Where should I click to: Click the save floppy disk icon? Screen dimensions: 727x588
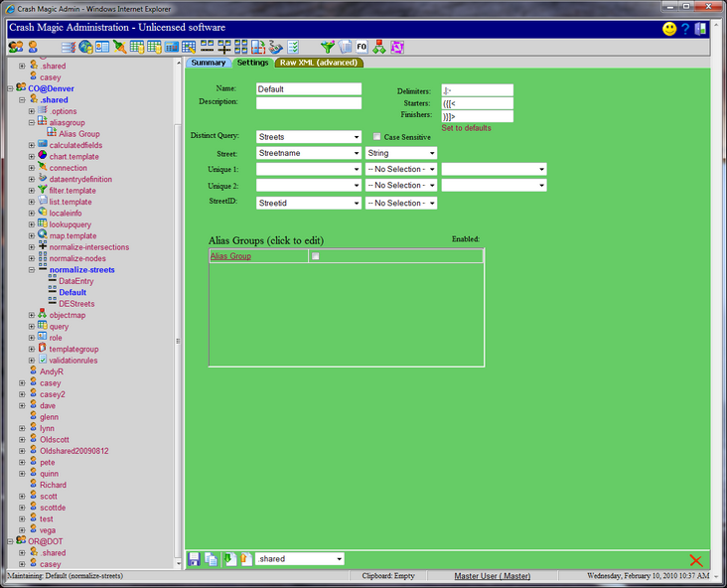[x=194, y=560]
